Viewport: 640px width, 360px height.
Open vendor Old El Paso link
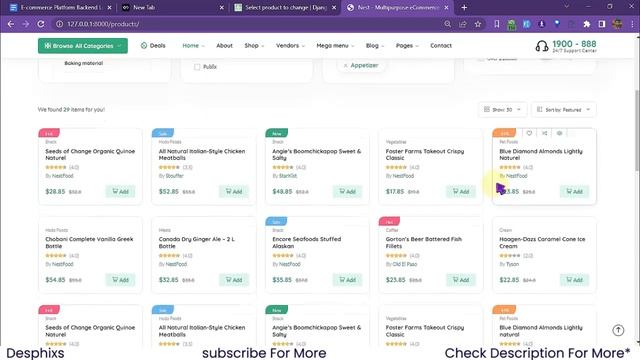tap(404, 264)
